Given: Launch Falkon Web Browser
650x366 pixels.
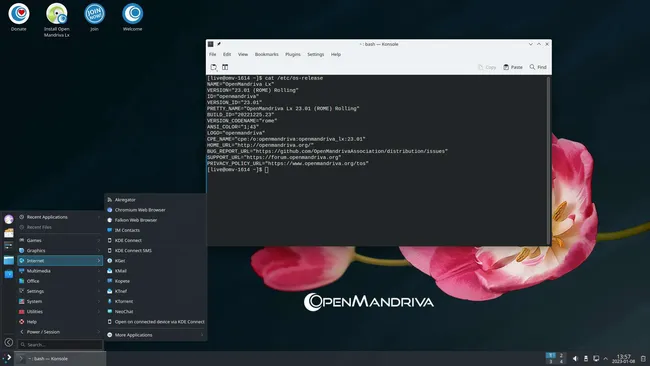Looking at the screenshot, I should 155,220.
